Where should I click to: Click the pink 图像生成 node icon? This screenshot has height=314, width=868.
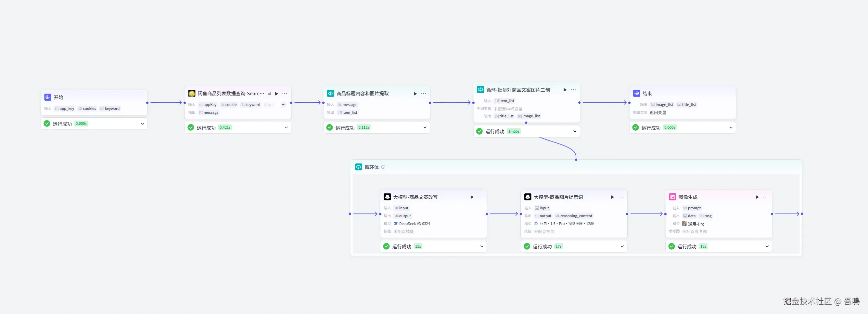672,197
